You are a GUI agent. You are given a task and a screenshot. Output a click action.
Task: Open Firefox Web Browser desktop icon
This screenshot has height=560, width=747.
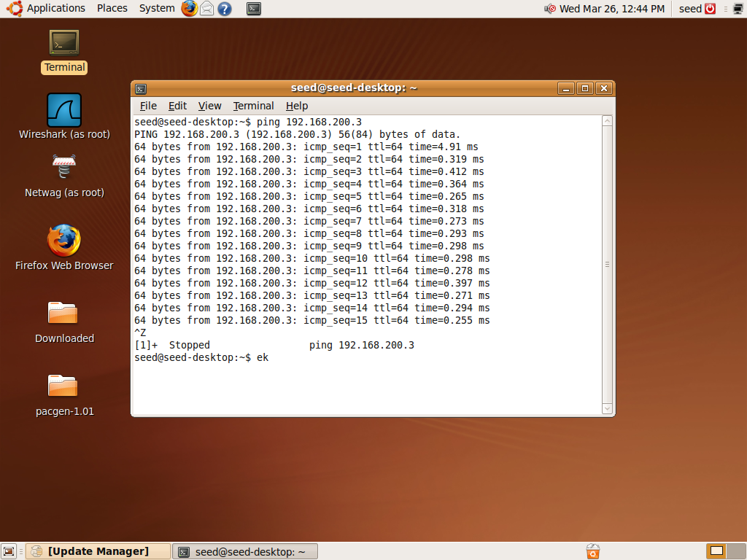(x=64, y=248)
